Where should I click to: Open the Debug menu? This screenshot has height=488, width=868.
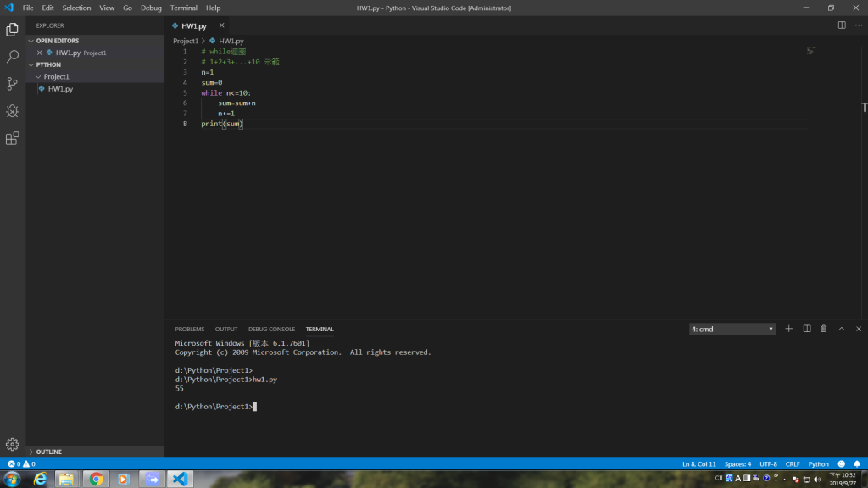pos(151,8)
